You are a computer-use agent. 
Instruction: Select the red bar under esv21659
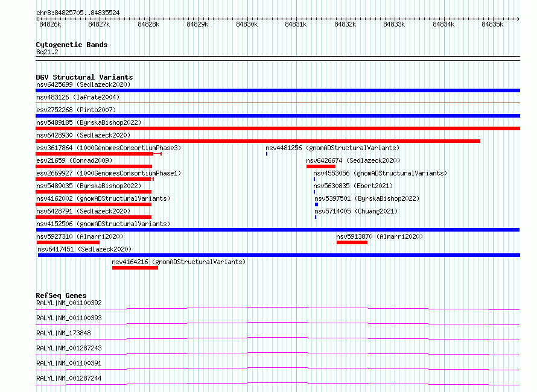(94, 166)
